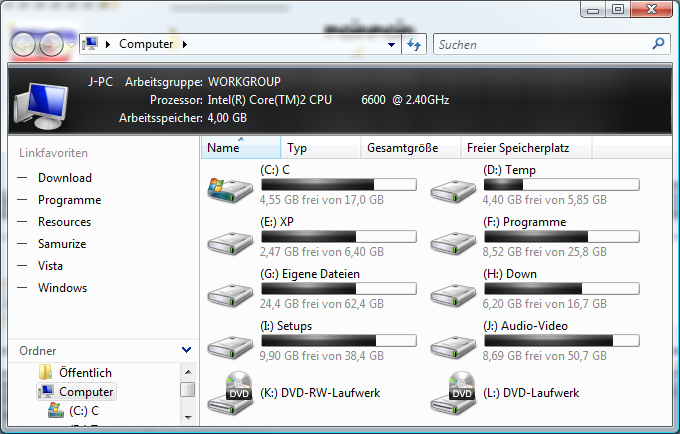Open the Resources favorite link
Viewport: 680px width, 434px height.
(x=64, y=222)
